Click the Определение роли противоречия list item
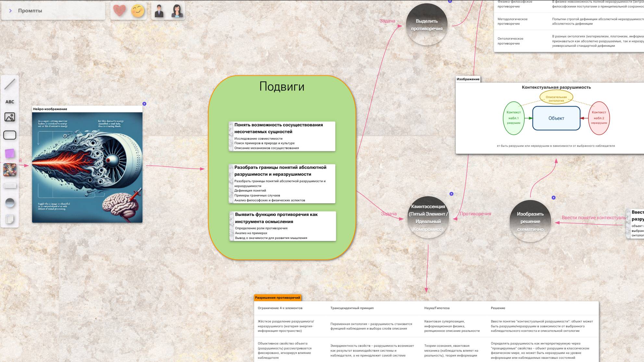644x362 pixels. click(x=261, y=228)
